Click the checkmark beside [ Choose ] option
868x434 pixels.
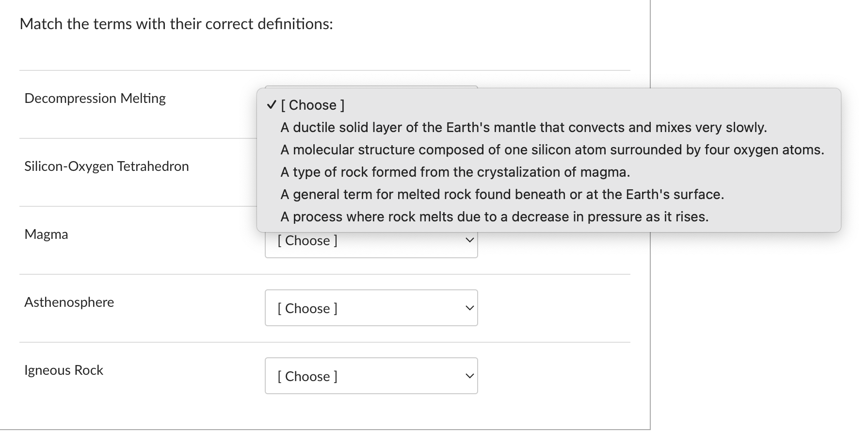click(x=272, y=105)
